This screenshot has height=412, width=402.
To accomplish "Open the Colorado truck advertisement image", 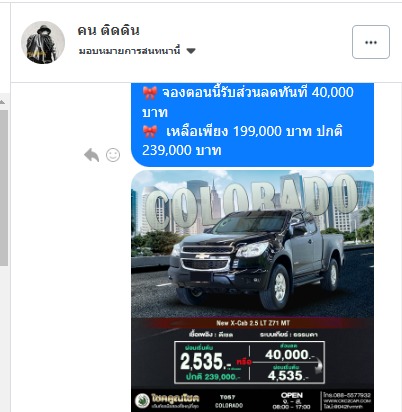I will pos(252,291).
